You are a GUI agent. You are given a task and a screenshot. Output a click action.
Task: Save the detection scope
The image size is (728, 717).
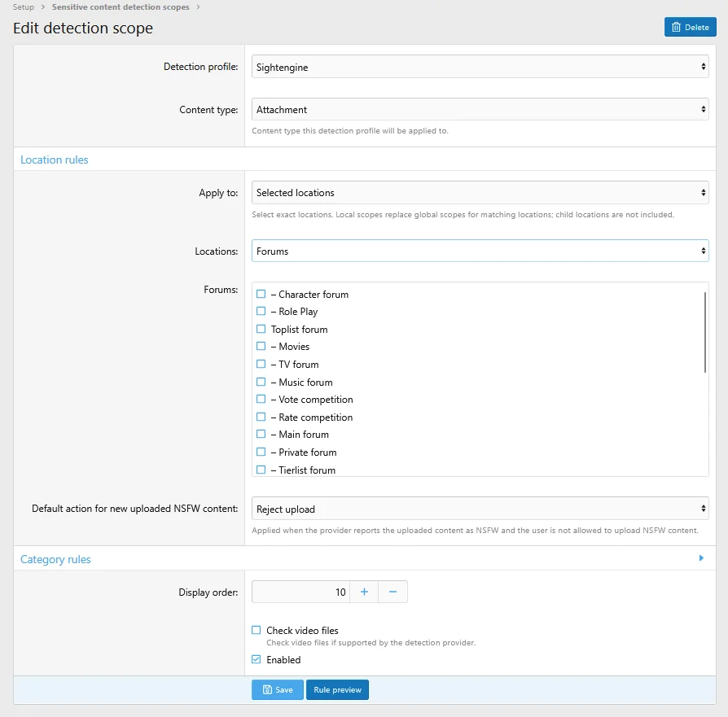(278, 689)
